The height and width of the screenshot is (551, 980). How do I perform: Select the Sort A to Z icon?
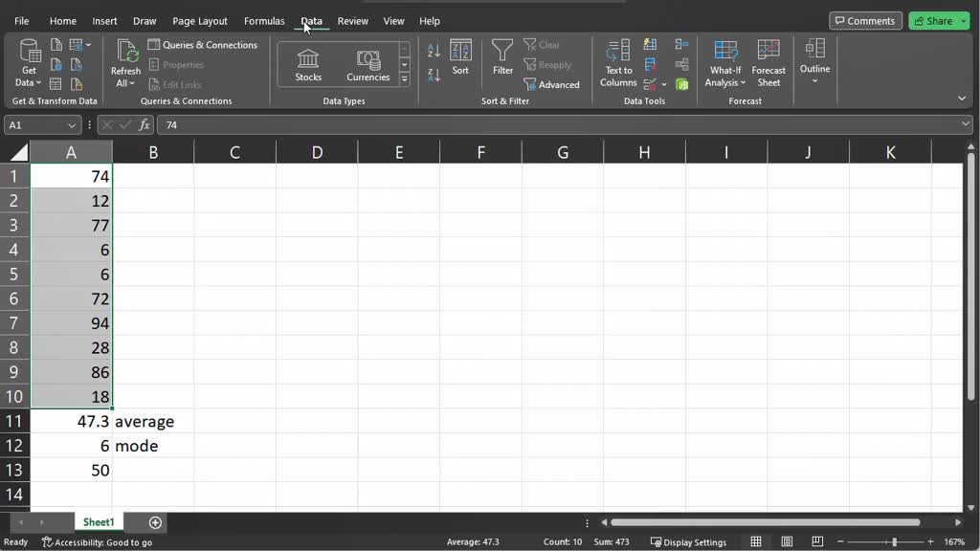[433, 49]
